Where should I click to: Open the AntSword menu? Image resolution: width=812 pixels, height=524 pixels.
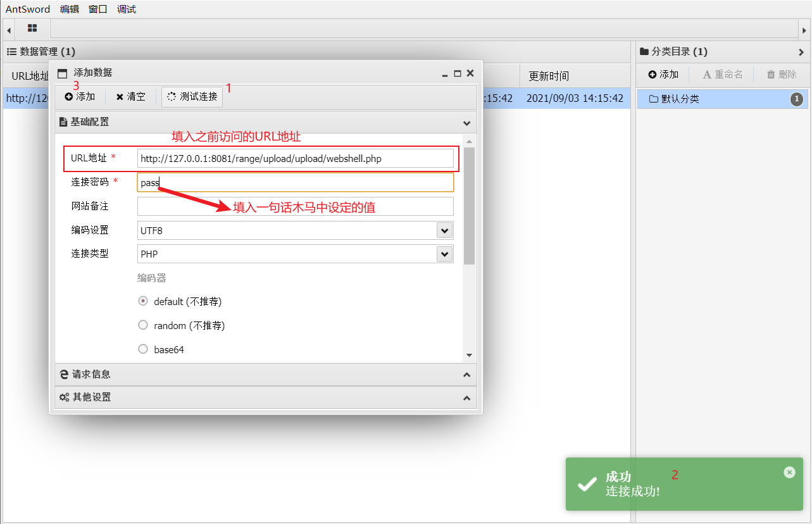click(x=28, y=9)
